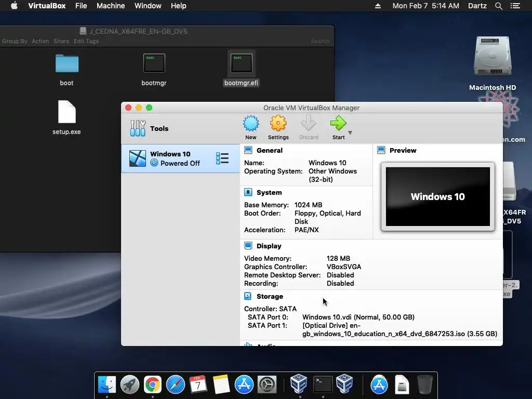Click the 128 MB video memory value
This screenshot has width=532, height=399.
[x=338, y=259]
